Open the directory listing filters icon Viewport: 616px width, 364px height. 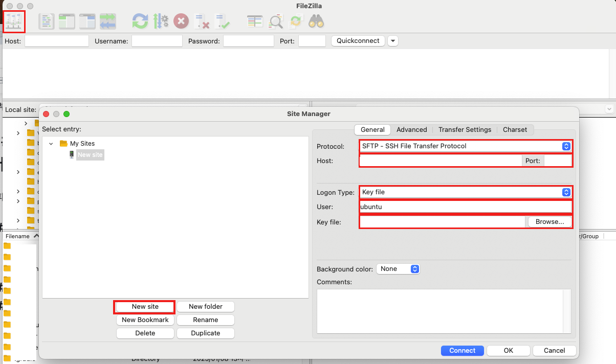pos(254,21)
